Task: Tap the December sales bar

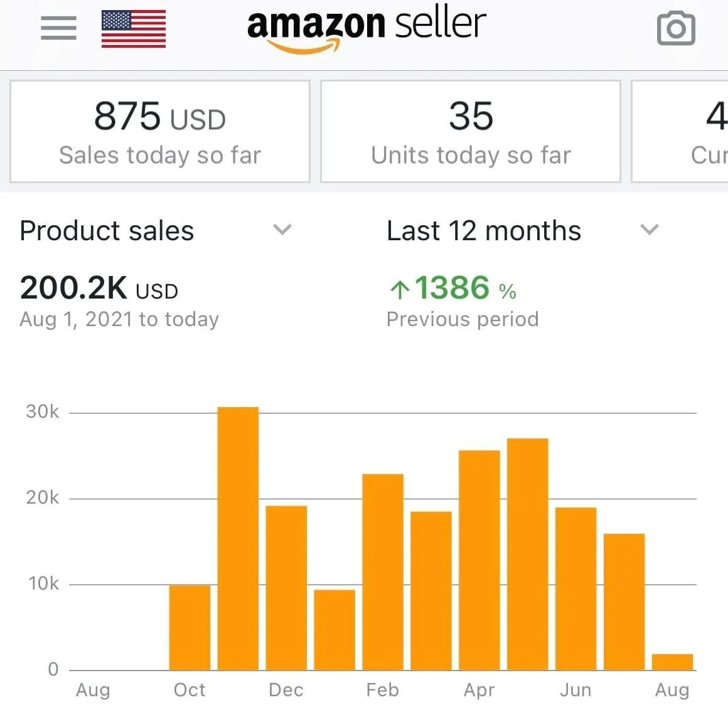Action: pyautogui.click(x=286, y=588)
